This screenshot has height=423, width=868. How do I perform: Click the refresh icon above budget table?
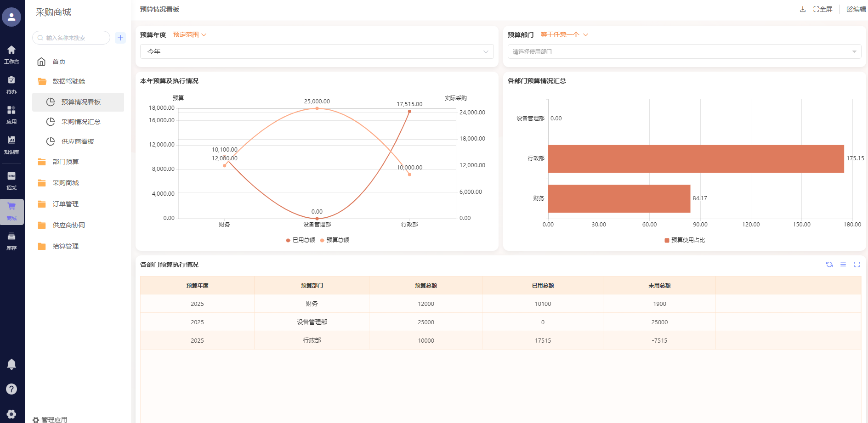click(x=829, y=265)
